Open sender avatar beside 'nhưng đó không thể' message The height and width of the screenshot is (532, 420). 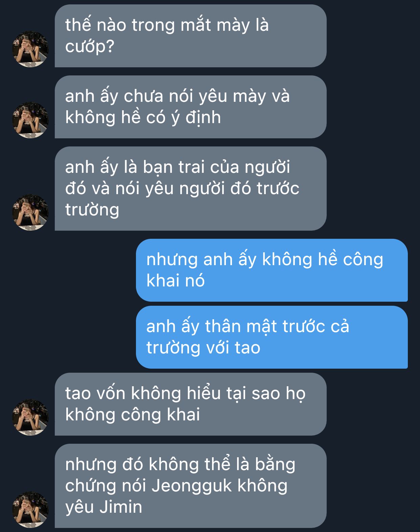tap(30, 510)
